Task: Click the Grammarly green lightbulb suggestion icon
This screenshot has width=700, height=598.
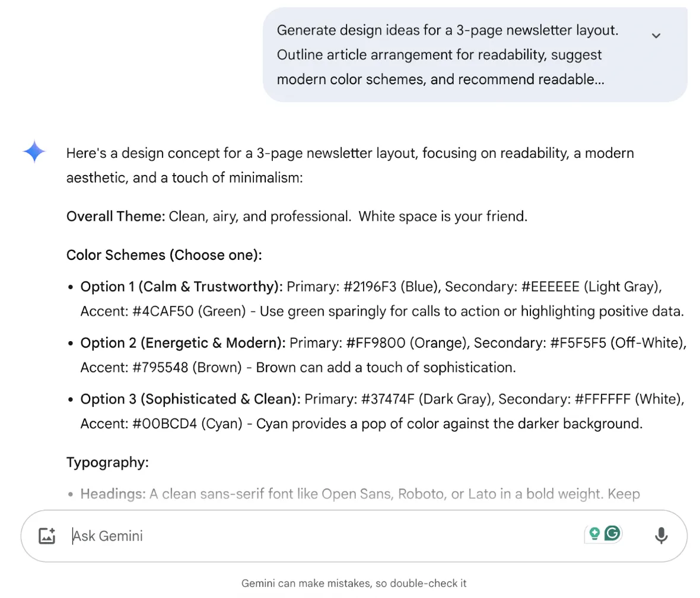Action: point(594,533)
